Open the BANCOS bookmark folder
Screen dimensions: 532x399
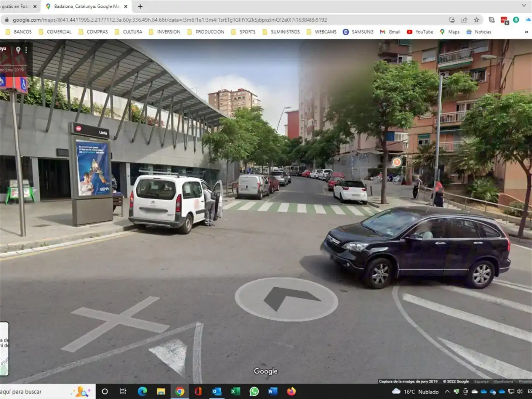pyautogui.click(x=18, y=32)
